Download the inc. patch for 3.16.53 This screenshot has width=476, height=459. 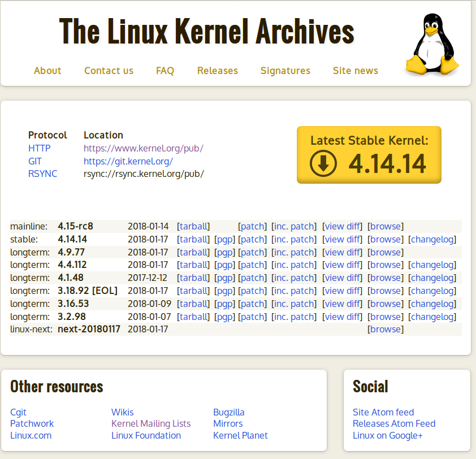click(x=293, y=304)
